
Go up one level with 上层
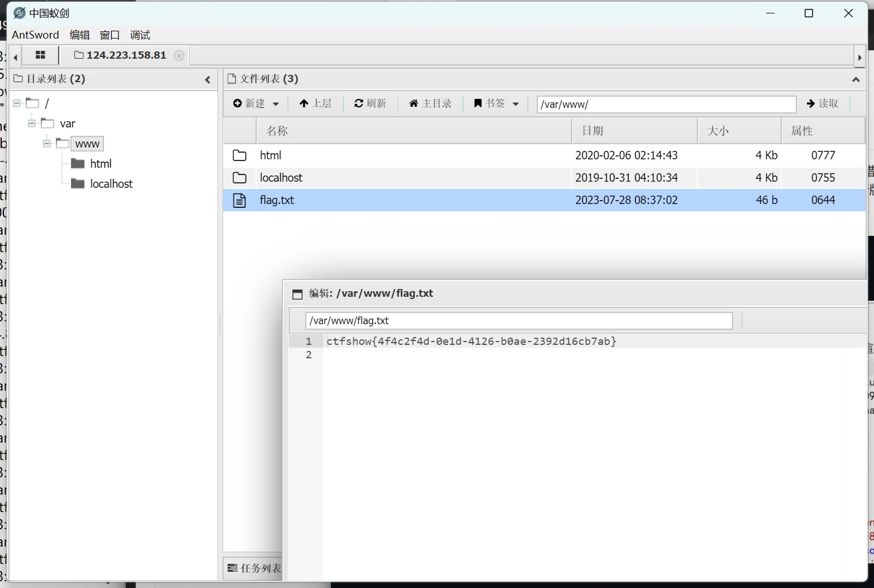coord(315,103)
